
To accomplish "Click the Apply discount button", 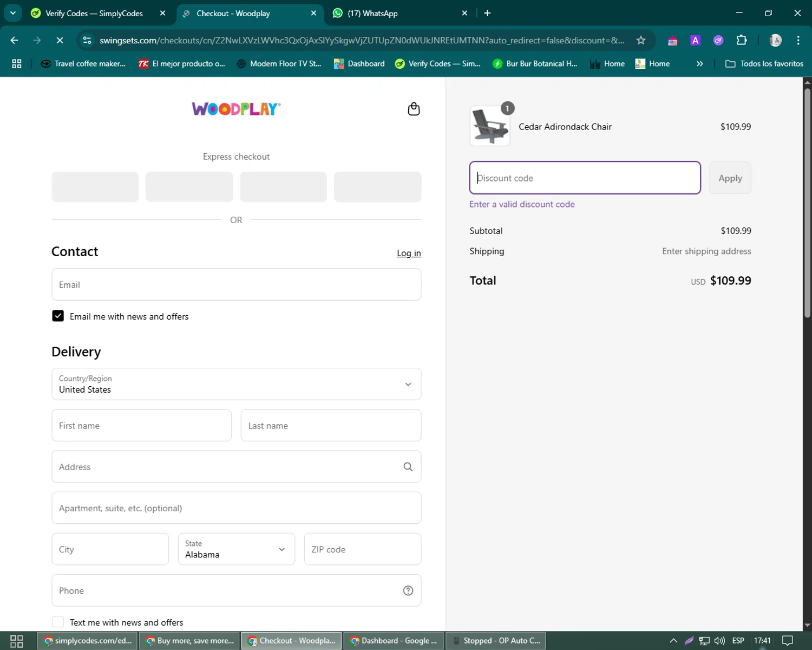I will coord(730,178).
